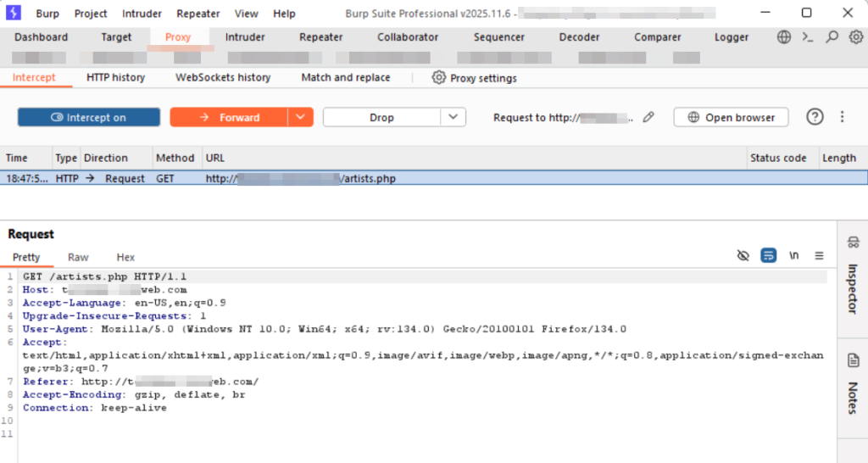
Task: Open the Repeater tab
Action: tap(321, 37)
